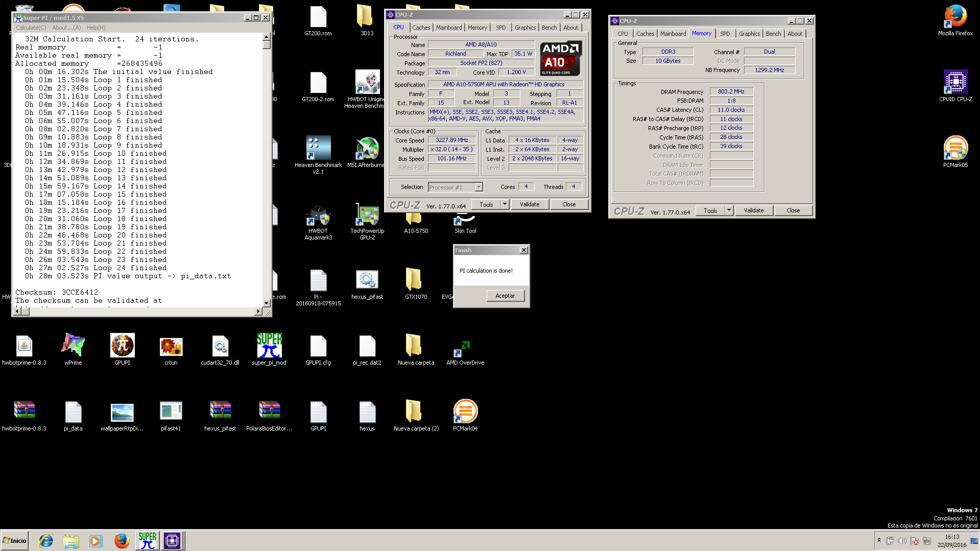The height and width of the screenshot is (551, 980).
Task: Launch wPrime desktop icon
Action: pos(73,350)
